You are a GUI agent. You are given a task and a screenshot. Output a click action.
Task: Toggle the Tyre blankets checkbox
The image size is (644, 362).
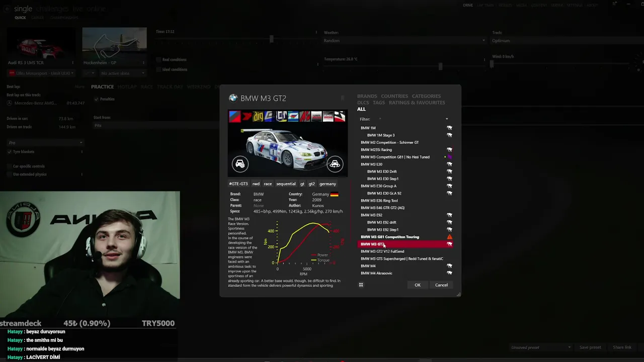click(10, 152)
